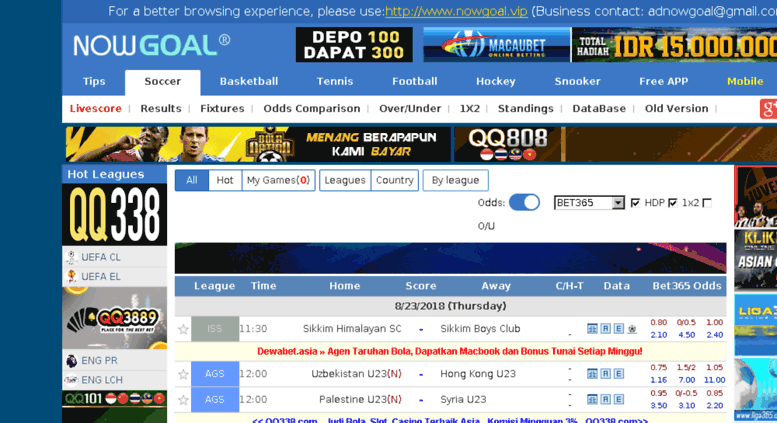Switch to the Tennis tab
The height and width of the screenshot is (423, 777).
[x=335, y=82]
